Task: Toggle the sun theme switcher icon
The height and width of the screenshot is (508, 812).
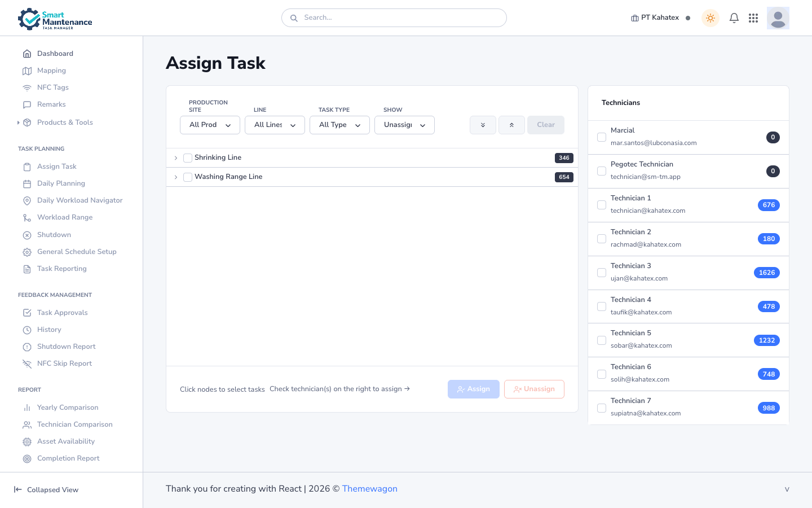Action: tap(710, 18)
